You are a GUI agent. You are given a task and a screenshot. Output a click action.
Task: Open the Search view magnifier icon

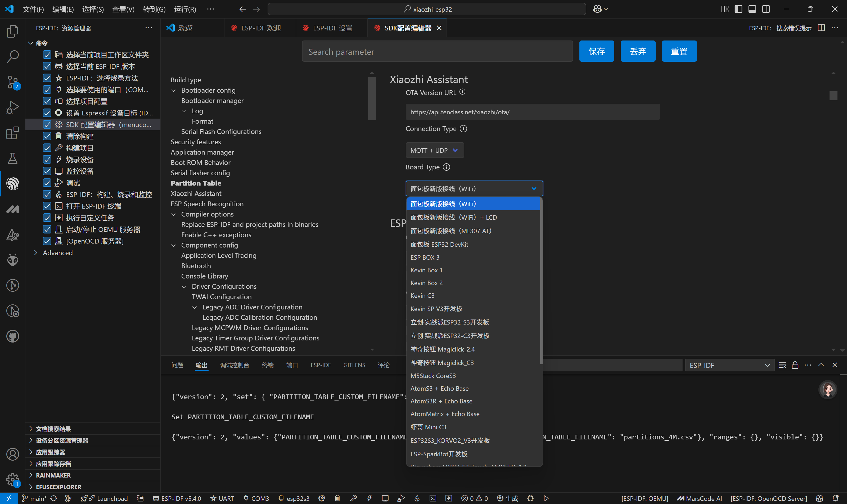pyautogui.click(x=12, y=56)
